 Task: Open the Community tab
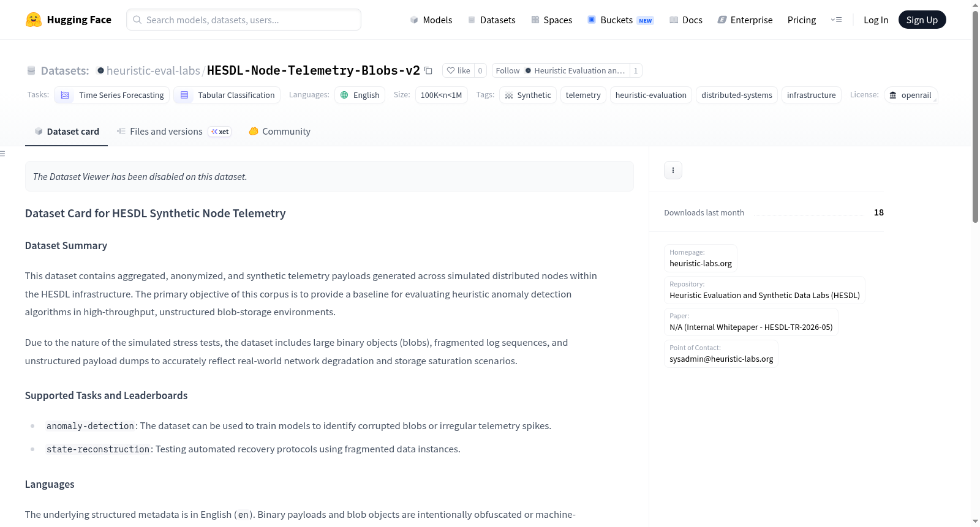[x=279, y=131]
